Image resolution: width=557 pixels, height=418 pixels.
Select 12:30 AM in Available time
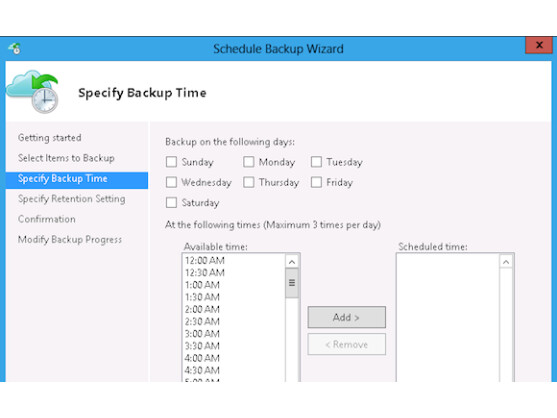205,273
